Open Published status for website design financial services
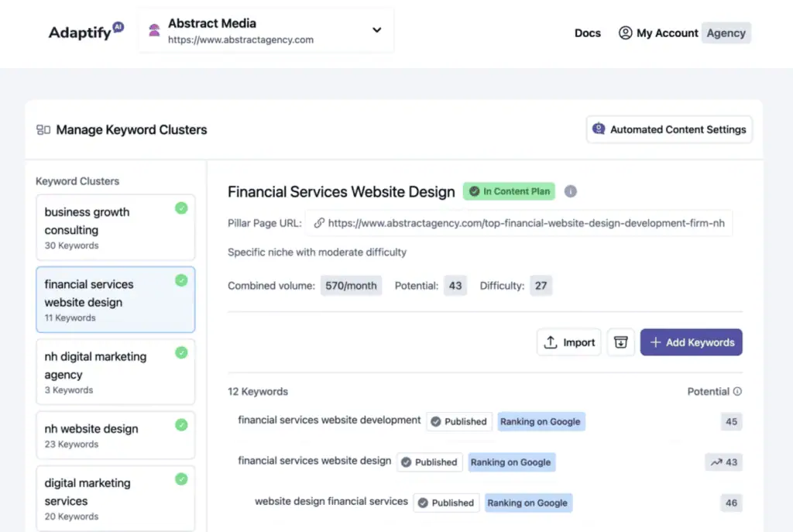Image resolution: width=793 pixels, height=532 pixels. [x=446, y=503]
